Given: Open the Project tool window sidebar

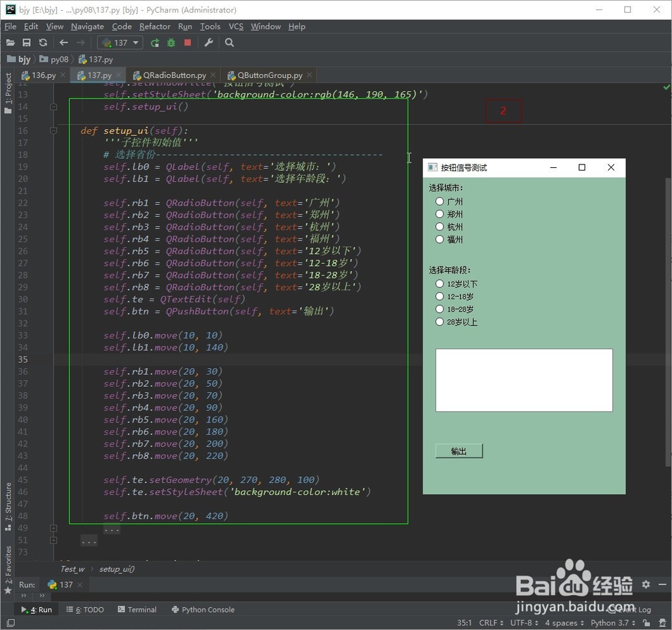Looking at the screenshot, I should pos(8,93).
